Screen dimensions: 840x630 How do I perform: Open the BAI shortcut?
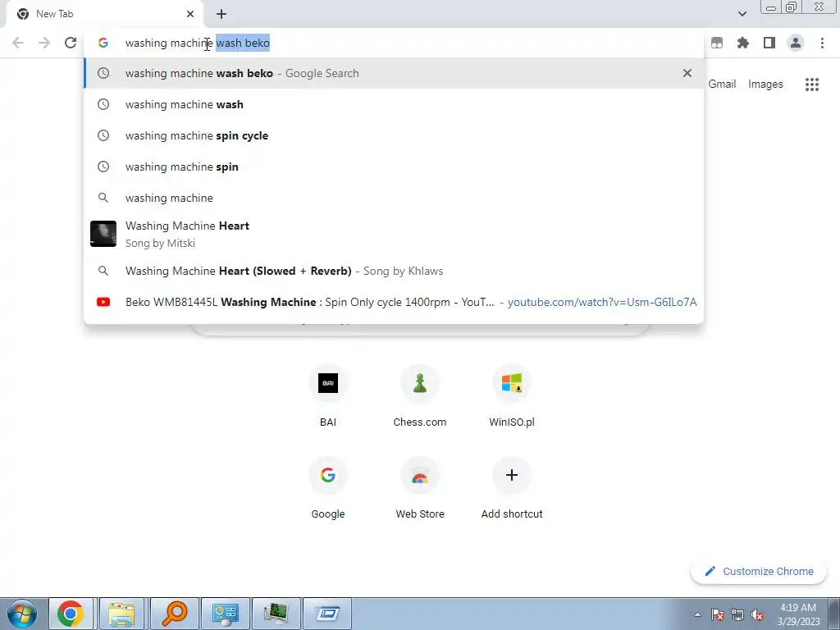coord(328,396)
